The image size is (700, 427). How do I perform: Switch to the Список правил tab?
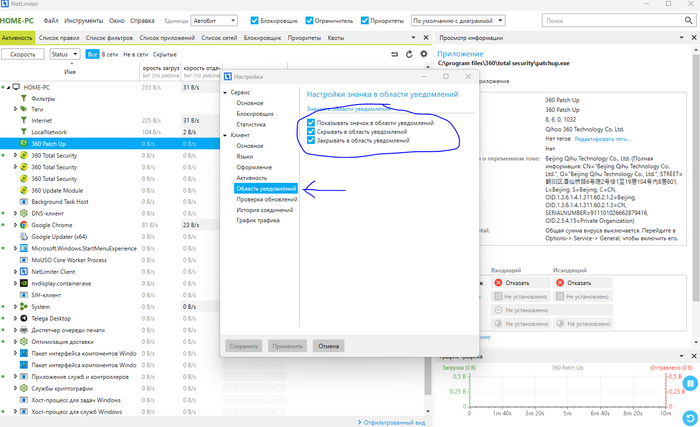(x=59, y=37)
